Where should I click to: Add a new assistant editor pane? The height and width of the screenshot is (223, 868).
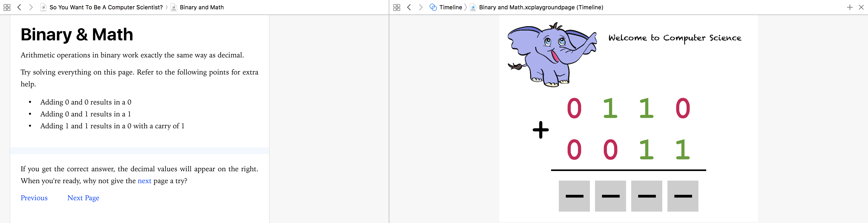[849, 7]
